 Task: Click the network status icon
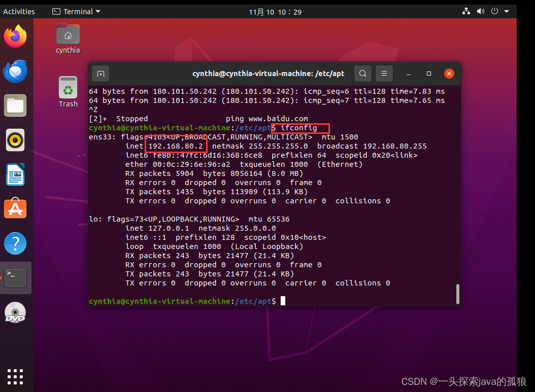[466, 11]
